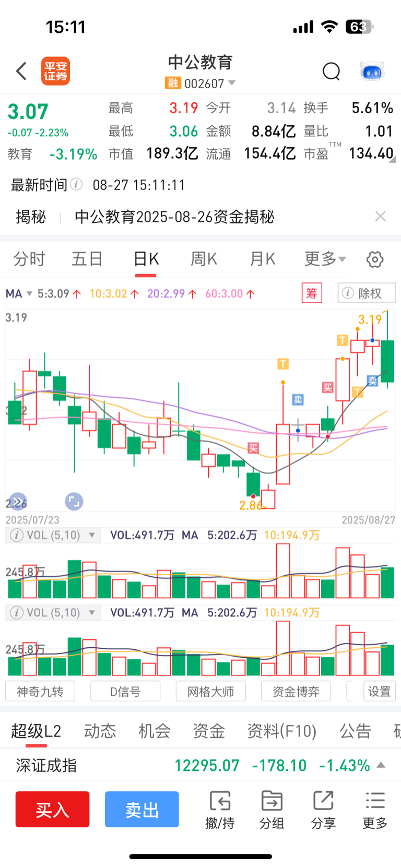Open indicator 设置 button
Image resolution: width=401 pixels, height=868 pixels.
point(379,692)
